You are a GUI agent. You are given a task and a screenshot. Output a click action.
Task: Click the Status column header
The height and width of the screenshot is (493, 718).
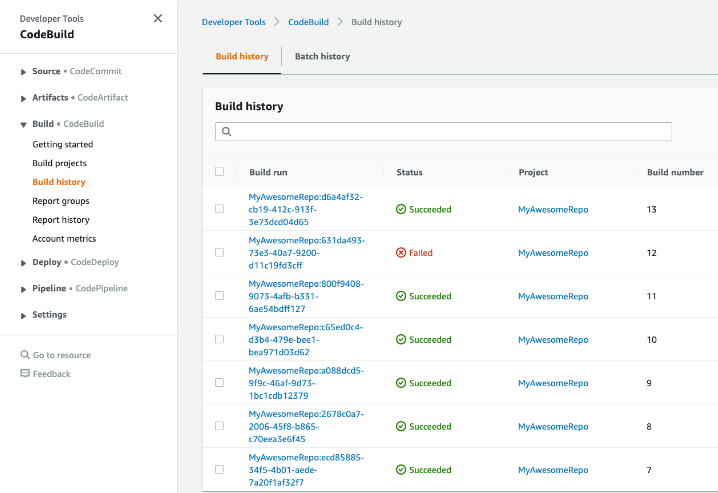409,172
